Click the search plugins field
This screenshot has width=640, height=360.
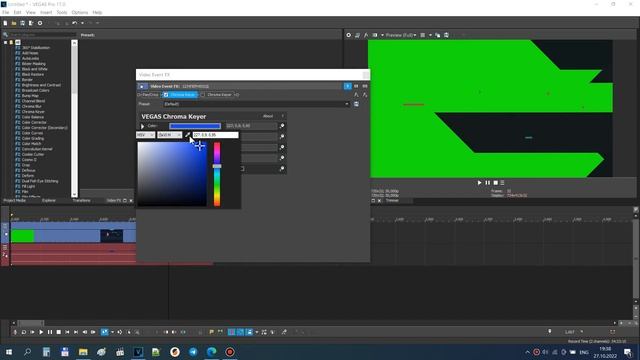click(42, 35)
